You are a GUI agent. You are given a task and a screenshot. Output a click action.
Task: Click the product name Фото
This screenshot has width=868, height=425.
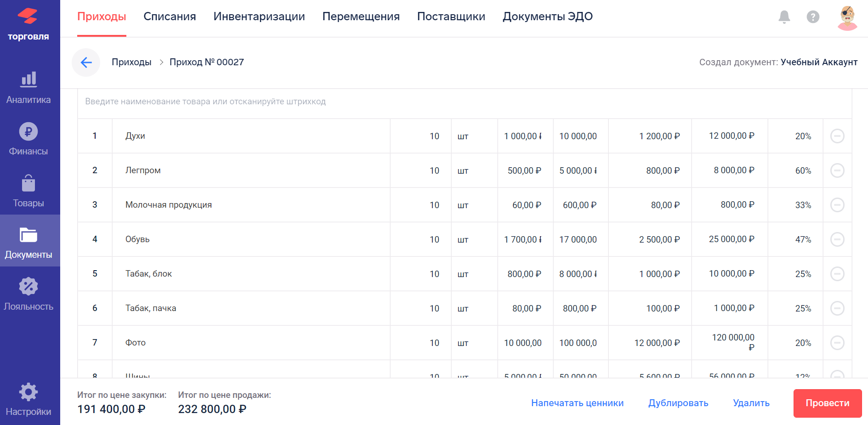(136, 343)
